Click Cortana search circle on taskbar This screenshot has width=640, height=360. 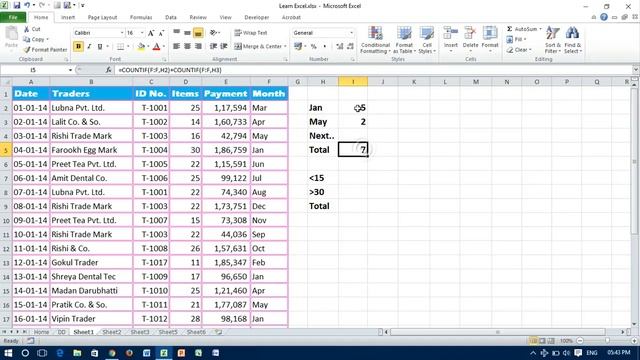pyautogui.click(x=25, y=353)
